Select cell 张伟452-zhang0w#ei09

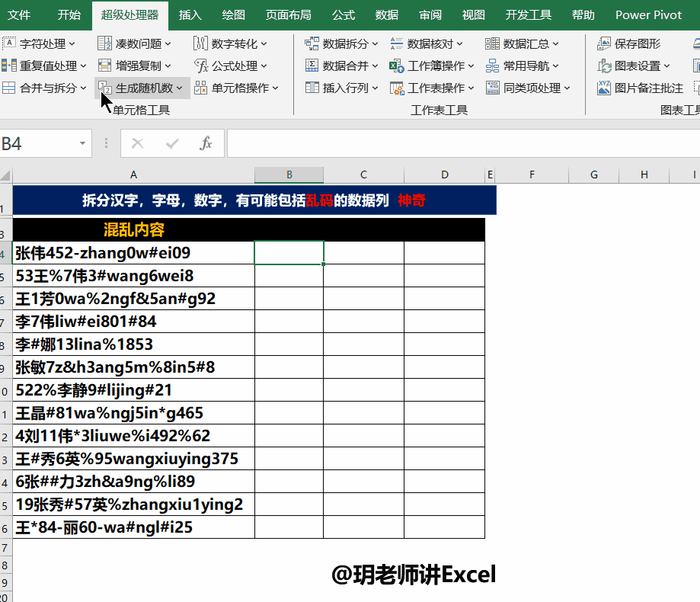click(133, 253)
